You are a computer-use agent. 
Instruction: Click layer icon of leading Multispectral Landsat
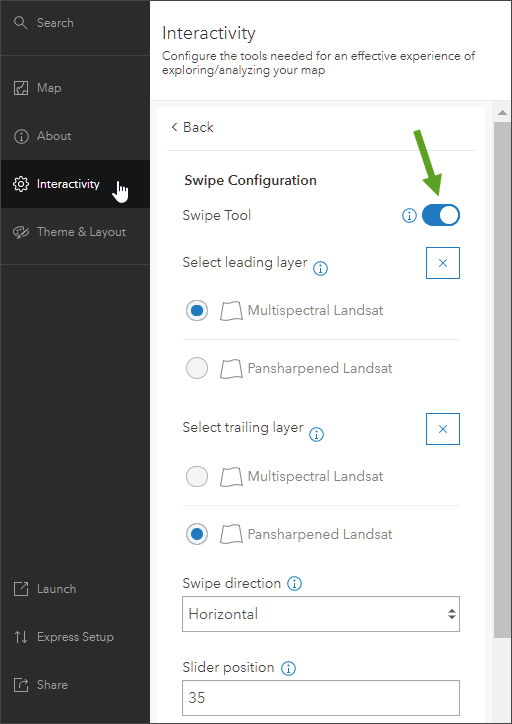[231, 311]
